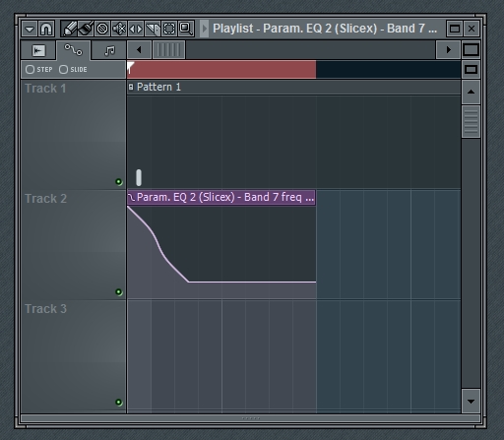This screenshot has height=440, width=504.
Task: Toggle the magnet snap button
Action: 46,29
